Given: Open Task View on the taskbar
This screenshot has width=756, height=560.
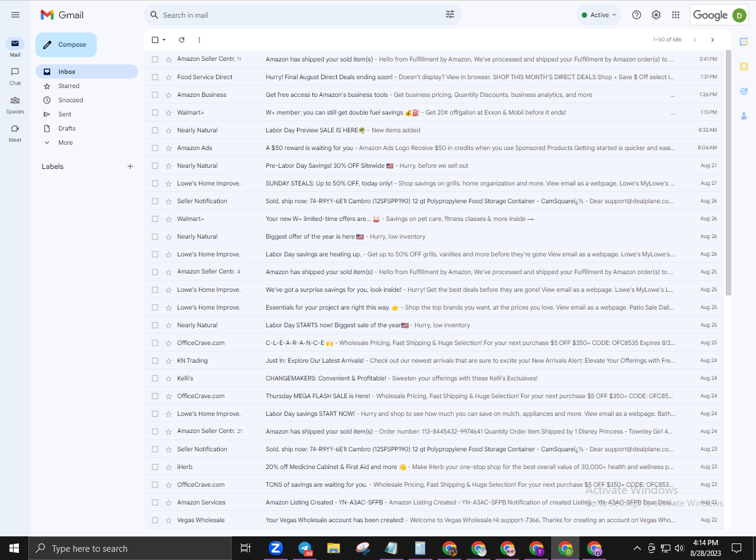Looking at the screenshot, I should point(246,548).
